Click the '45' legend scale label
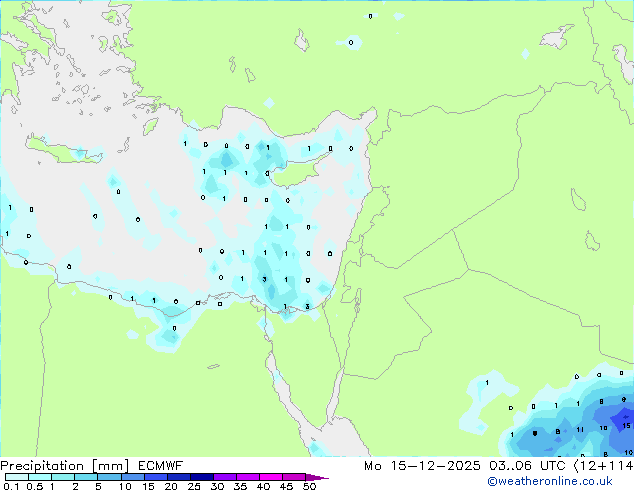This screenshot has height=490, width=634. click(x=286, y=486)
